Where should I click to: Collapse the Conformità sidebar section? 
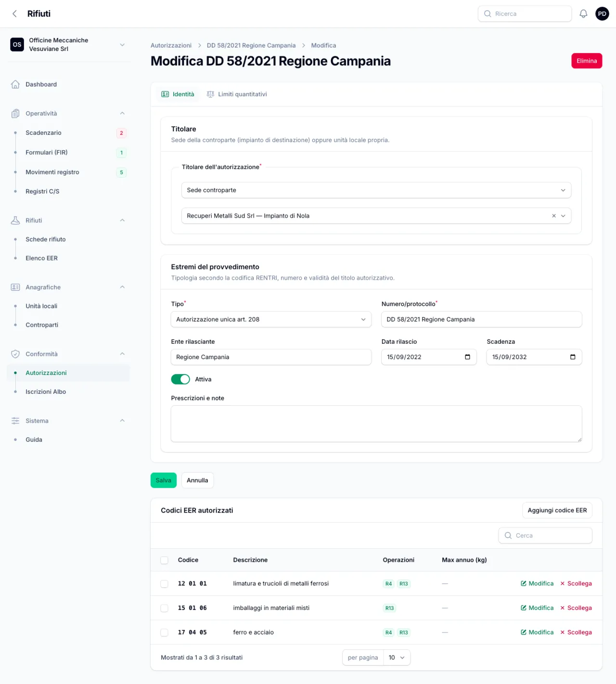click(122, 354)
